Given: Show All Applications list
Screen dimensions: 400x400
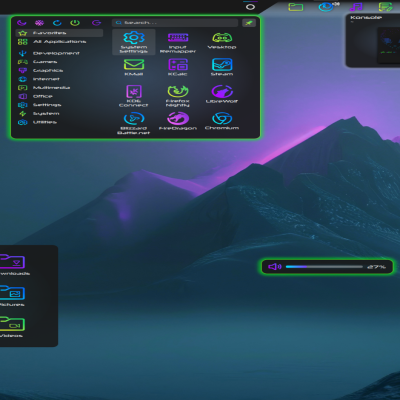Looking at the screenshot, I should [x=59, y=42].
